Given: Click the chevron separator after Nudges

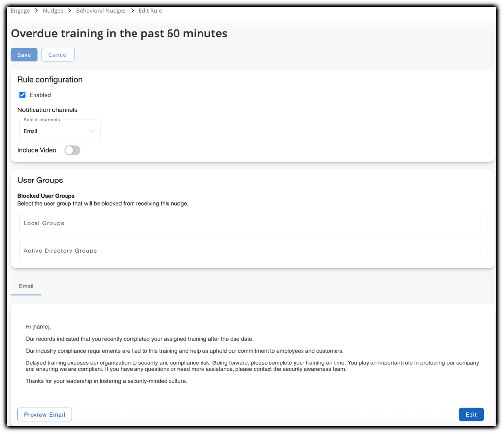Looking at the screenshot, I should click(x=69, y=11).
